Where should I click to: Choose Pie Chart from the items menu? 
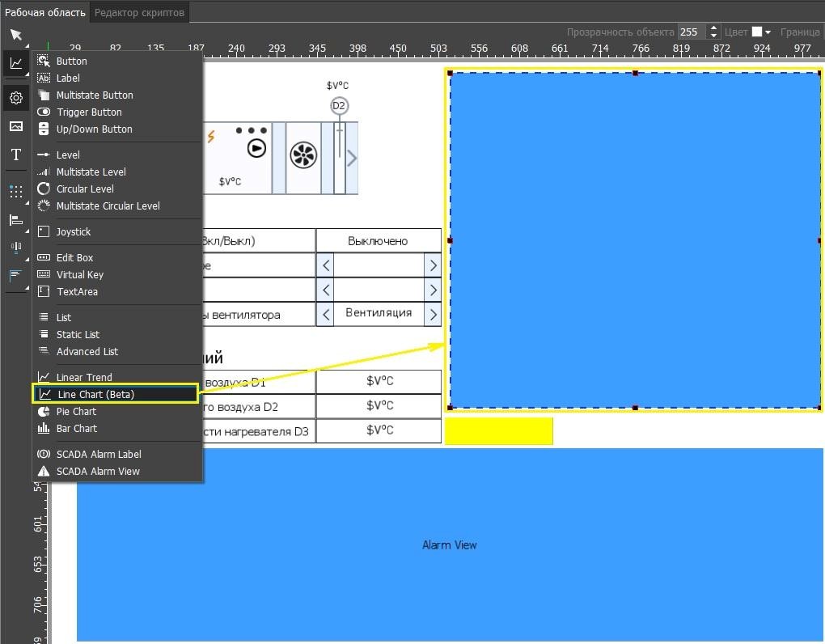pyautogui.click(x=76, y=411)
